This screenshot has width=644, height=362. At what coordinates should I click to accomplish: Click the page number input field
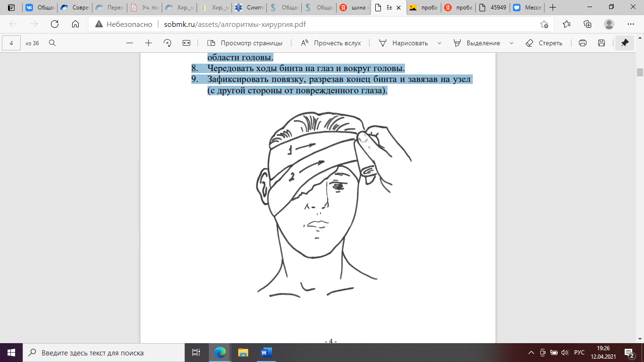[x=11, y=43]
